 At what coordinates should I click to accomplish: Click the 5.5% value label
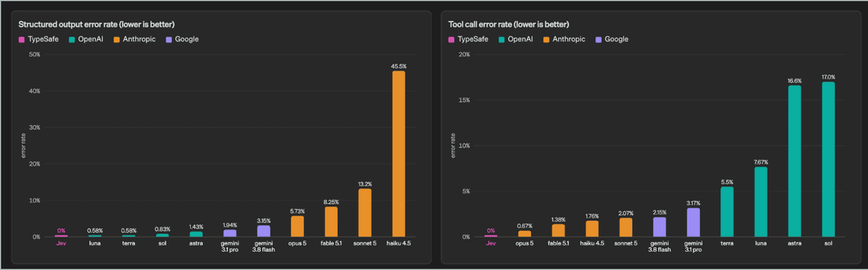click(727, 182)
